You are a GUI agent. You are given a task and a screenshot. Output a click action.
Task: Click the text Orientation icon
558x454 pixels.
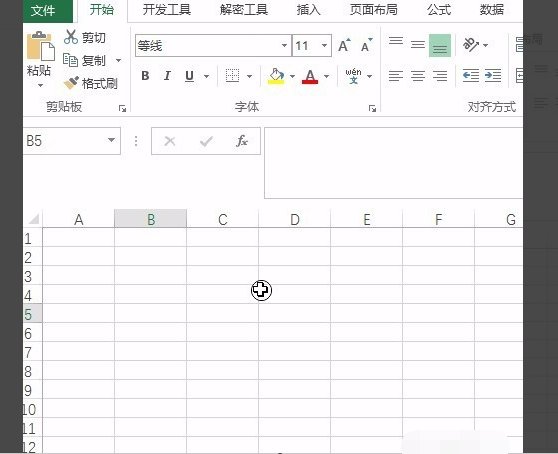(471, 45)
